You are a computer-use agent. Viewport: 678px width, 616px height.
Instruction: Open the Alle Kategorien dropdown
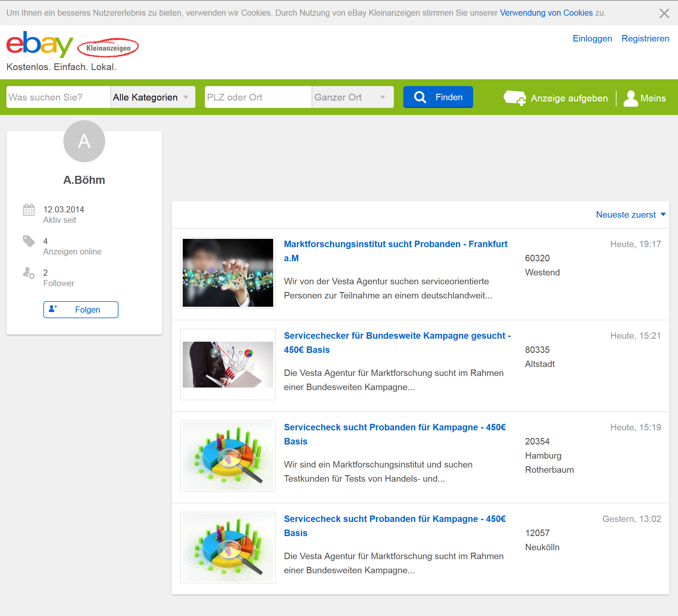(x=153, y=97)
